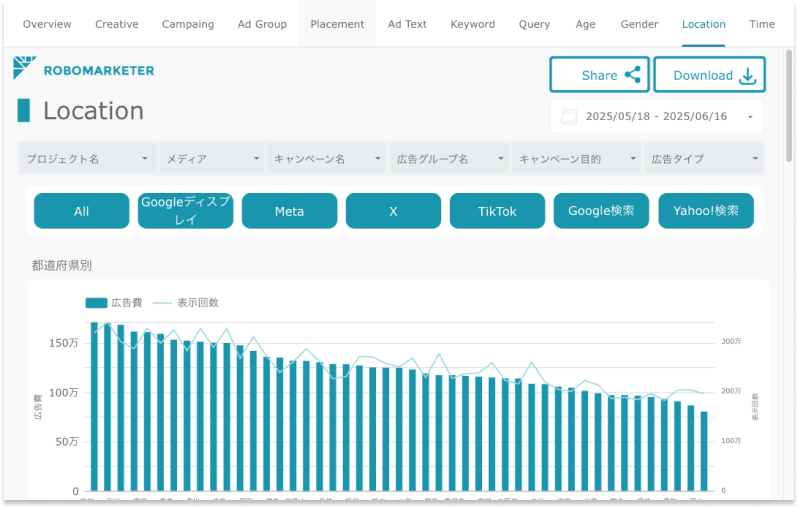
Task: Select the All media filter button
Action: pos(81,211)
